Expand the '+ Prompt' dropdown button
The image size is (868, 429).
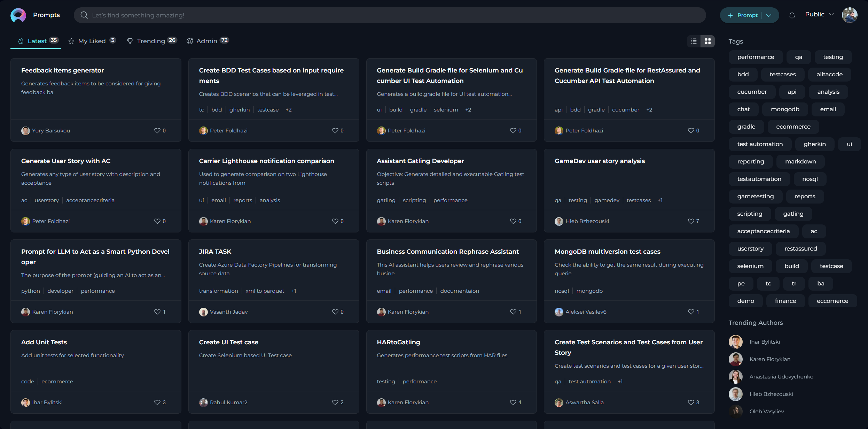pos(770,15)
